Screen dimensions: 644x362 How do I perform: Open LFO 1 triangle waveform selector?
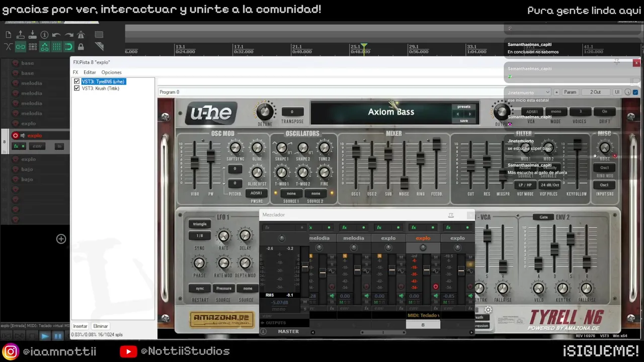pos(200,224)
